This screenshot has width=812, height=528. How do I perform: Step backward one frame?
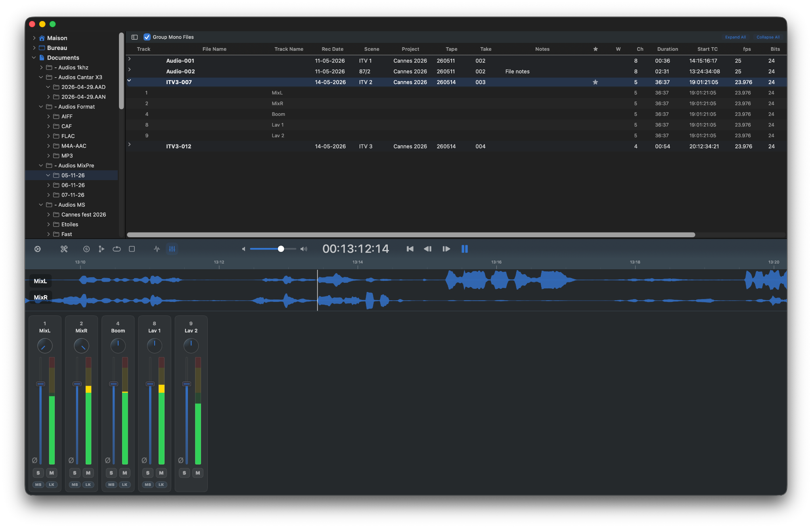[x=427, y=249]
